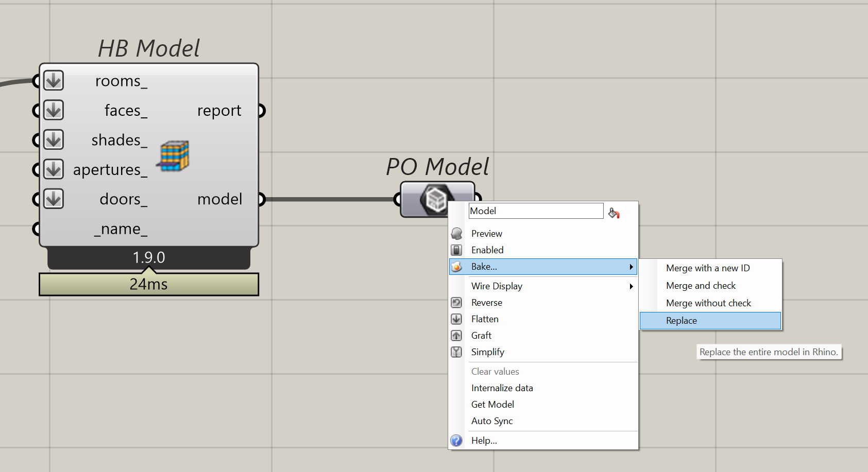Screen dimensions: 868x472
Task: Click the PO Model component icon
Action: tap(436, 199)
